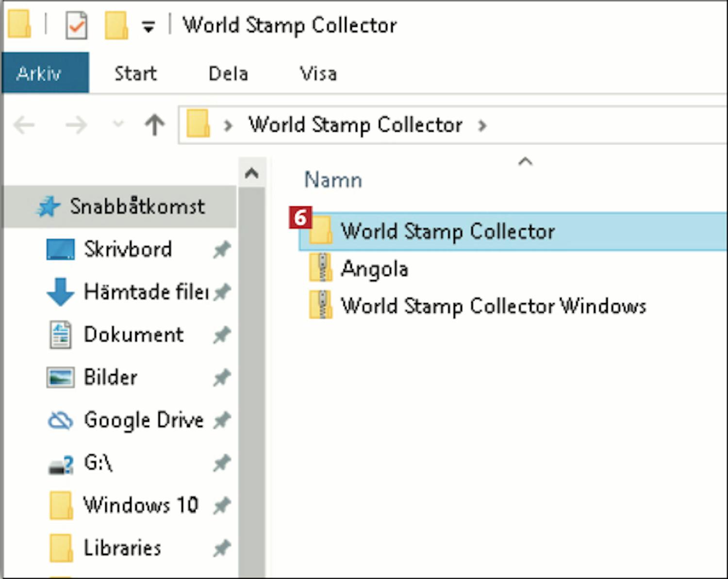This screenshot has height=579, width=728.
Task: Click the Snabbåtkomst star icon
Action: pyautogui.click(x=49, y=207)
